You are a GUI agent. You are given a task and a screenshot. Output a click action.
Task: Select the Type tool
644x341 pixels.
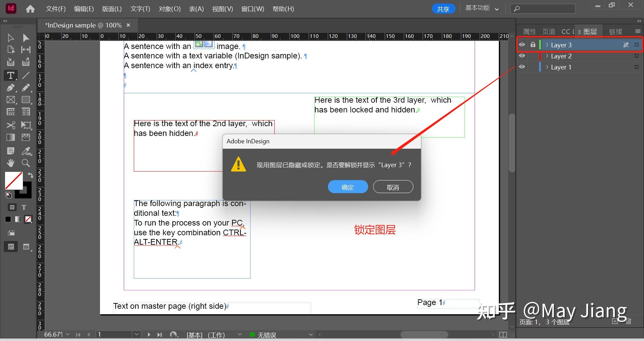pos(10,76)
